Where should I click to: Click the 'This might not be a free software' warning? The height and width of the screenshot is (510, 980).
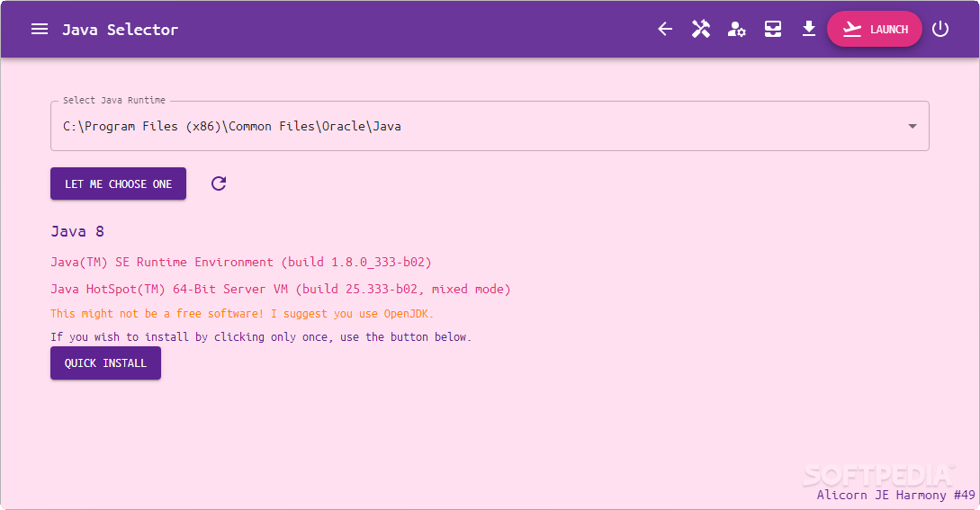pyautogui.click(x=242, y=313)
